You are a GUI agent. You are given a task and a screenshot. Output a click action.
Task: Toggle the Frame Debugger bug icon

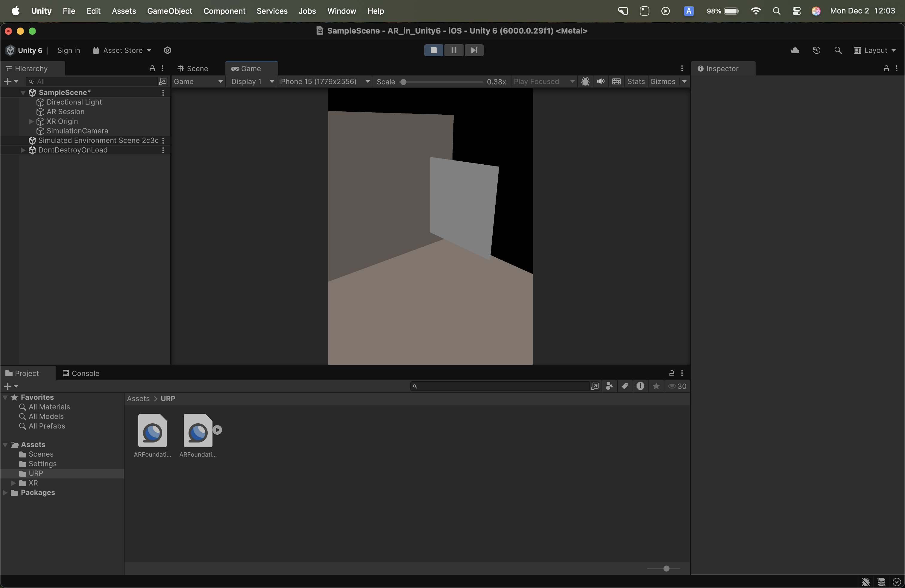pos(585,81)
